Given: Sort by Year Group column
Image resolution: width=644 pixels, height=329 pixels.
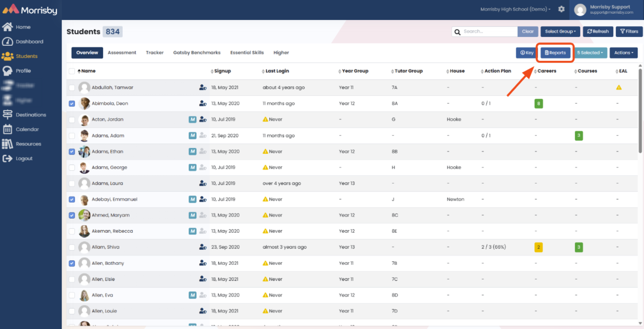Looking at the screenshot, I should [x=353, y=71].
